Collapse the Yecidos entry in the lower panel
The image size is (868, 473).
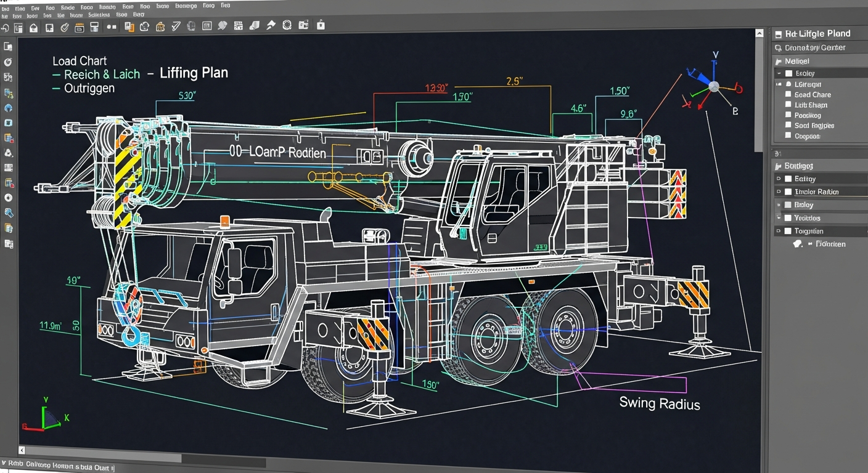777,218
